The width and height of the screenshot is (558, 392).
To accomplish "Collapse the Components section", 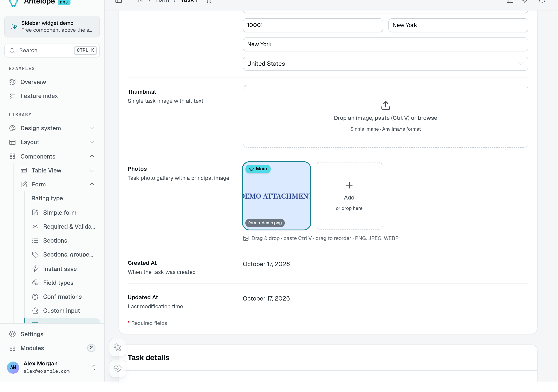I will point(52,156).
